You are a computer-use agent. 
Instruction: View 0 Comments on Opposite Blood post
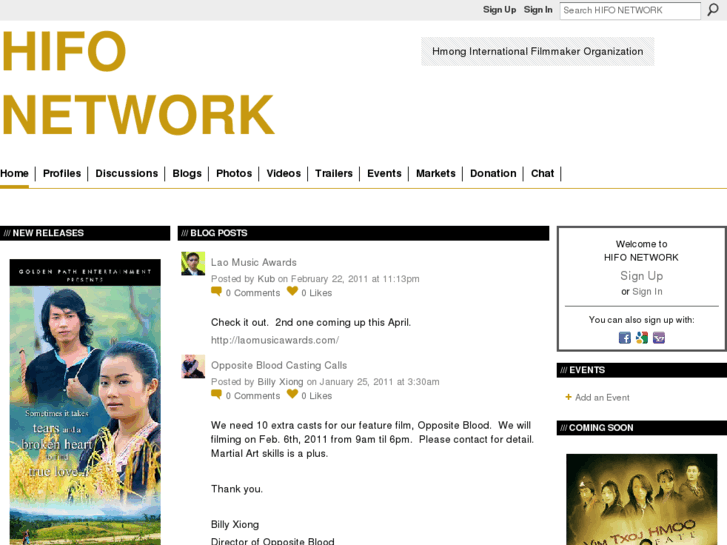point(253,396)
